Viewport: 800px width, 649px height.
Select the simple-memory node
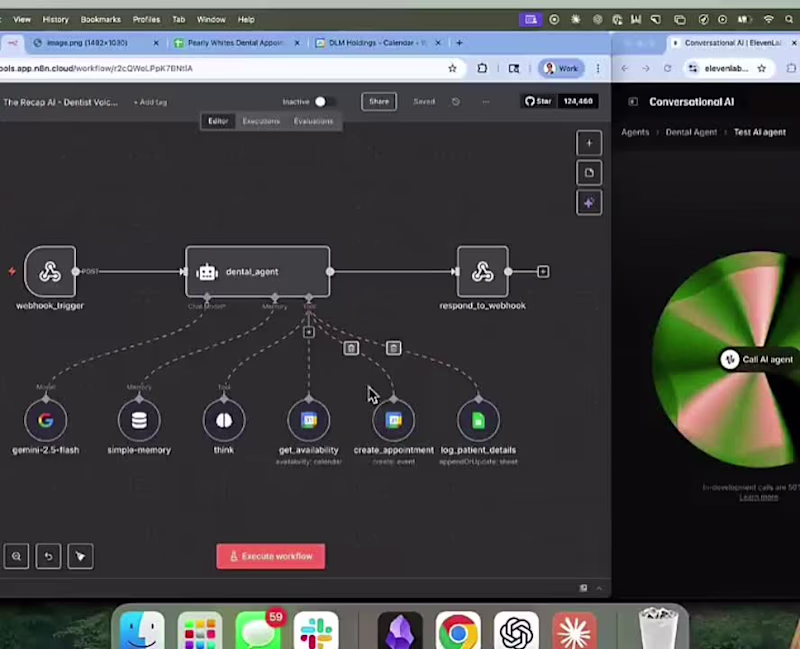[139, 420]
